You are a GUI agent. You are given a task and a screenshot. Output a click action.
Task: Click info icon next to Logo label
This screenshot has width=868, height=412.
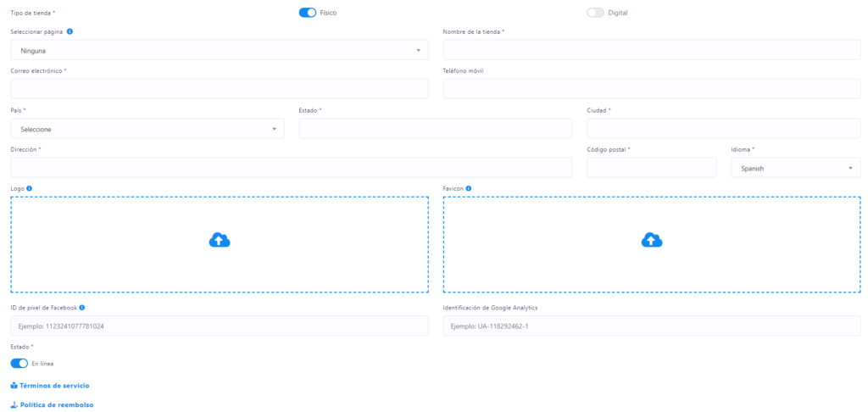click(30, 188)
